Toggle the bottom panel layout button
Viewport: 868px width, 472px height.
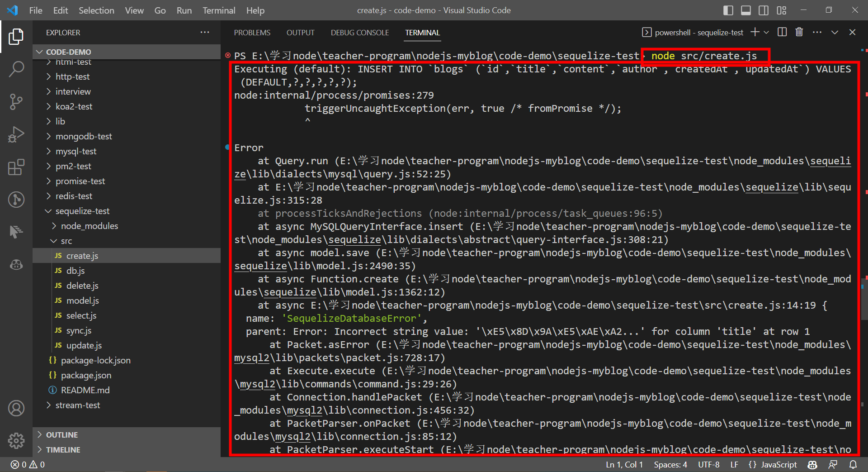[746, 10]
